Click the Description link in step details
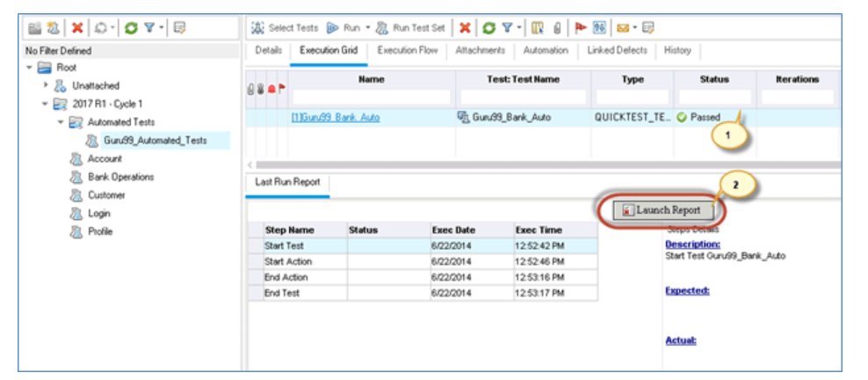The width and height of the screenshot is (868, 380). (x=692, y=245)
